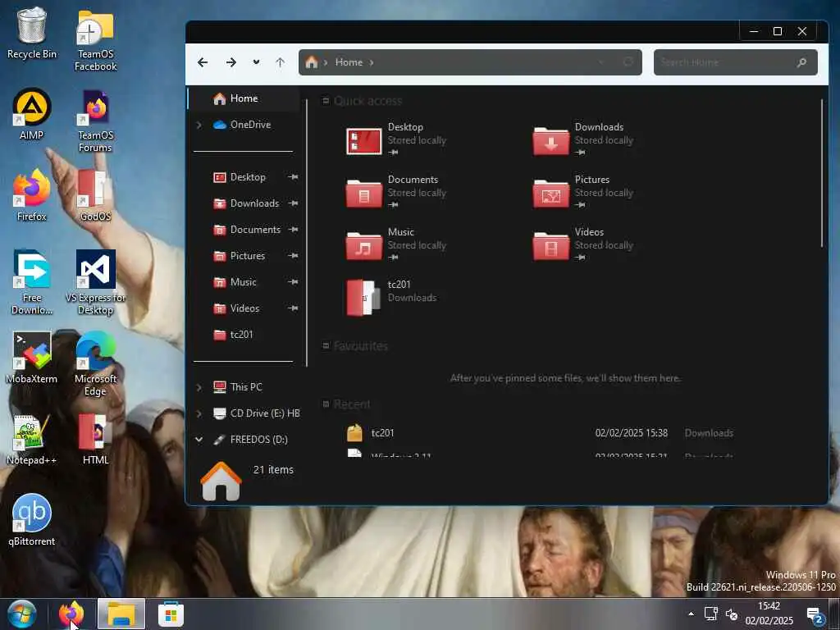Screen dimensions: 840x630
Task: Select Home in the navigation pane
Action: (x=244, y=98)
